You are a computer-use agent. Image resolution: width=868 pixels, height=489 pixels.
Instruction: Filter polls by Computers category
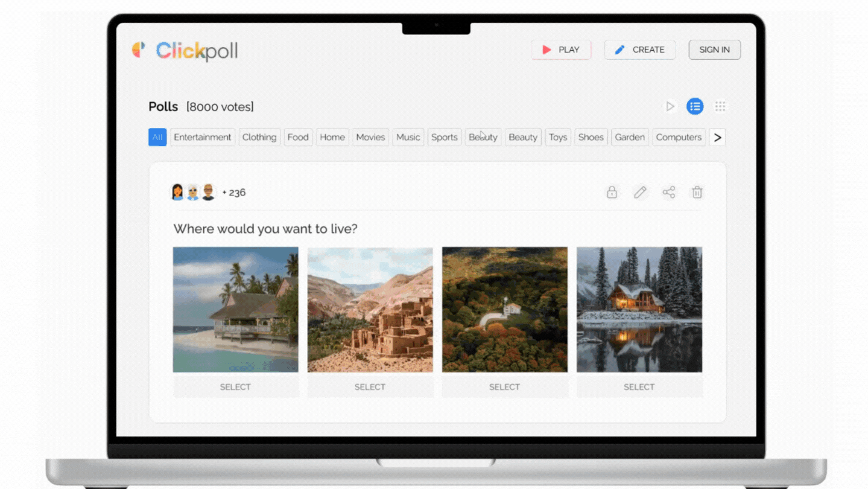pyautogui.click(x=679, y=137)
